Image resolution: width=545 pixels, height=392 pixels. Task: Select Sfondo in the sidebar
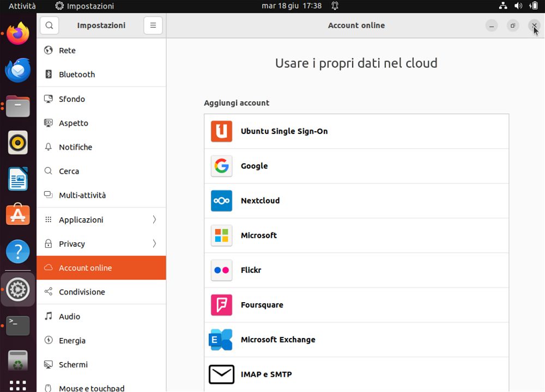click(x=101, y=99)
